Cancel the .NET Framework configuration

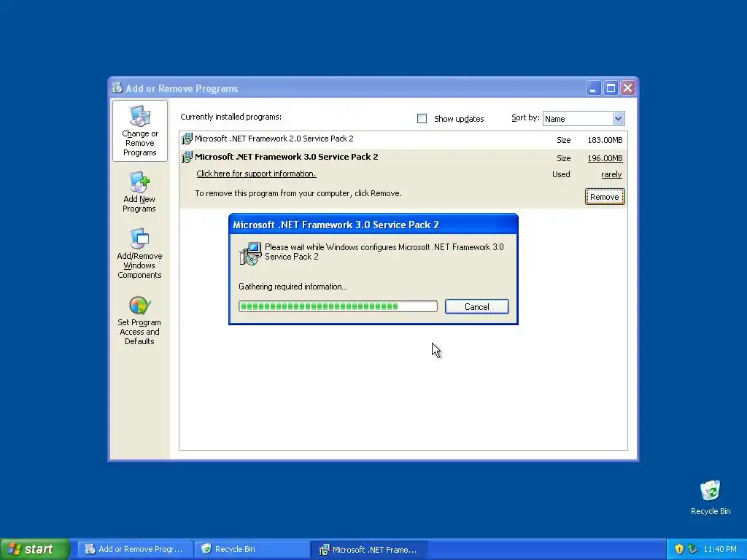477,307
